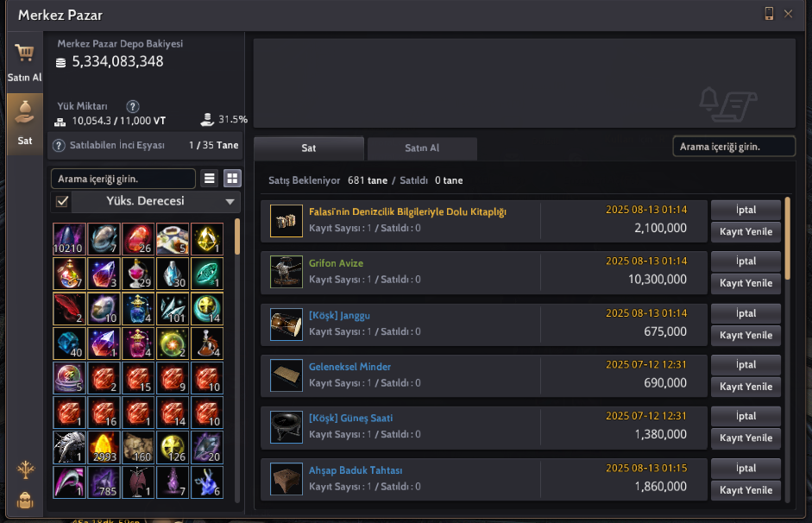Expand the Yüks. Derecesi dropdown arrow
Image resolution: width=812 pixels, height=523 pixels.
(x=230, y=201)
